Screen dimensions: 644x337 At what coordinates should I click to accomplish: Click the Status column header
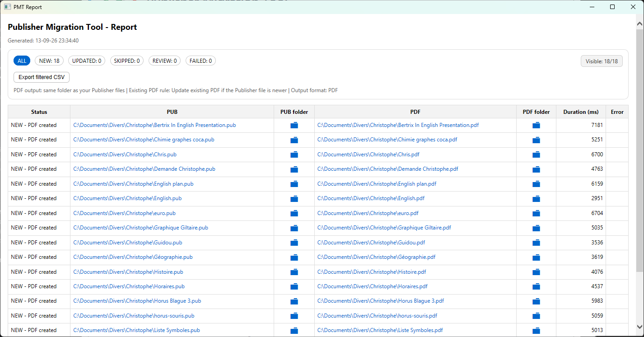(39, 112)
